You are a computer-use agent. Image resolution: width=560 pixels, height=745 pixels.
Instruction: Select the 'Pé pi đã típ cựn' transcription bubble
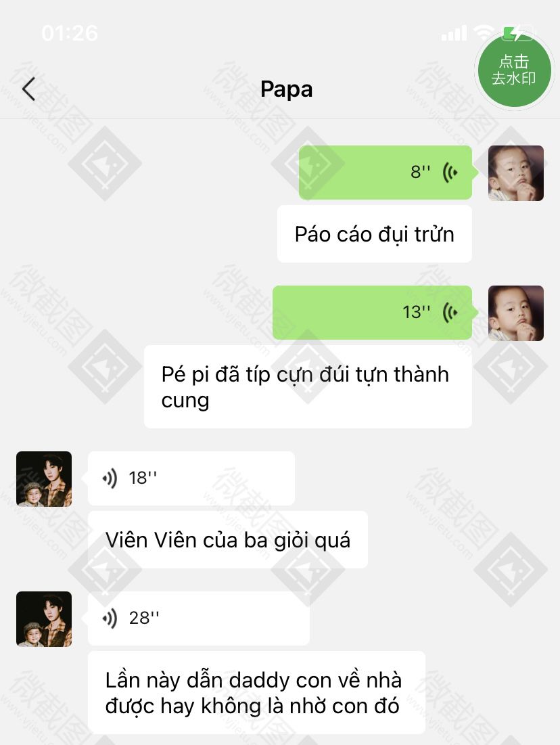click(308, 387)
